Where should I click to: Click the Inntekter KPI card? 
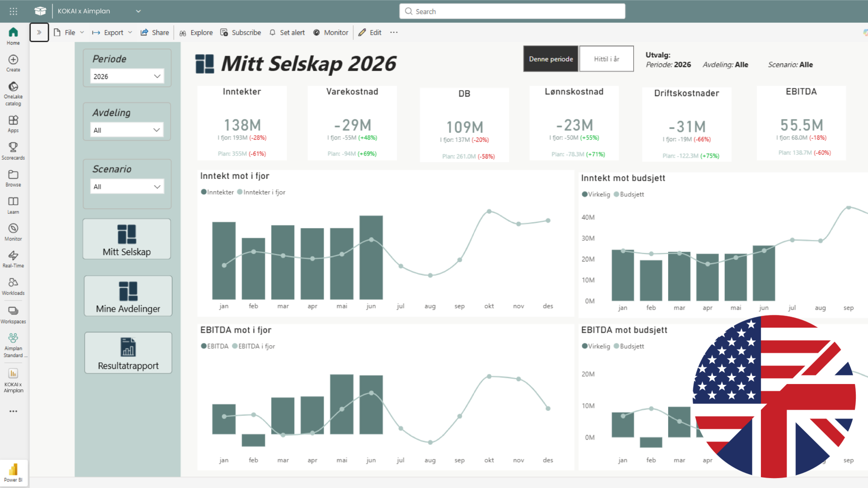pos(242,123)
